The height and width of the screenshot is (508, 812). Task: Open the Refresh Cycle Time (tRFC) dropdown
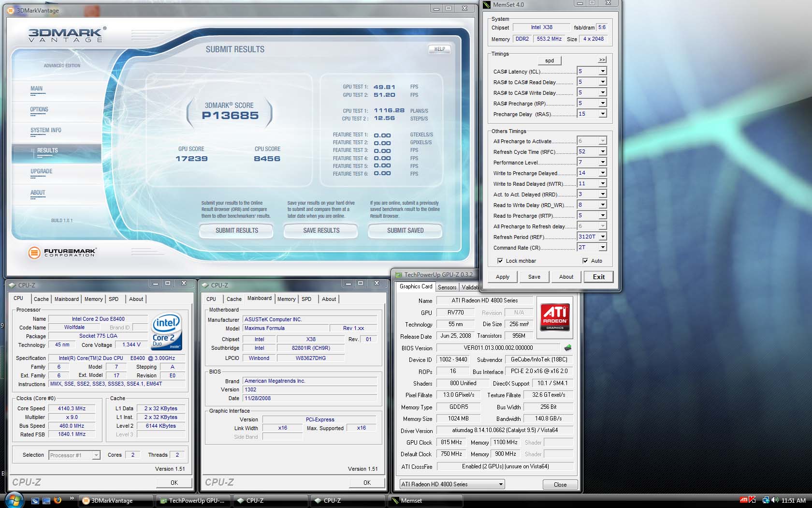[603, 151]
